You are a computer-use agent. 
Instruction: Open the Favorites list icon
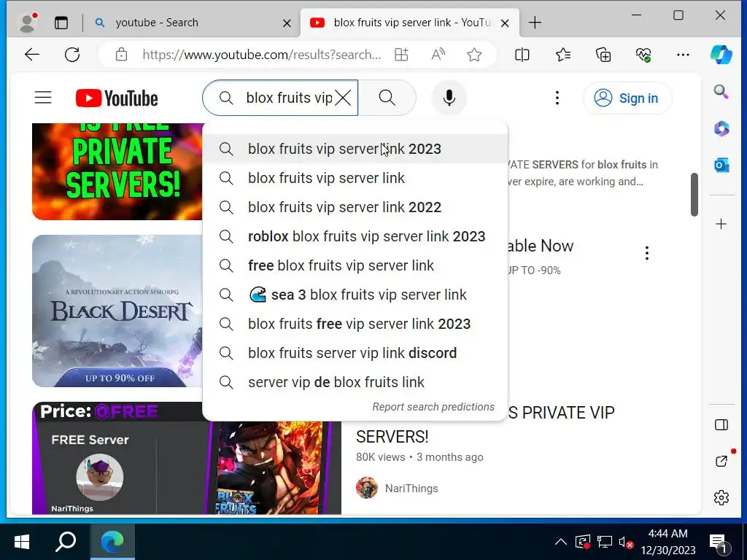coord(563,55)
